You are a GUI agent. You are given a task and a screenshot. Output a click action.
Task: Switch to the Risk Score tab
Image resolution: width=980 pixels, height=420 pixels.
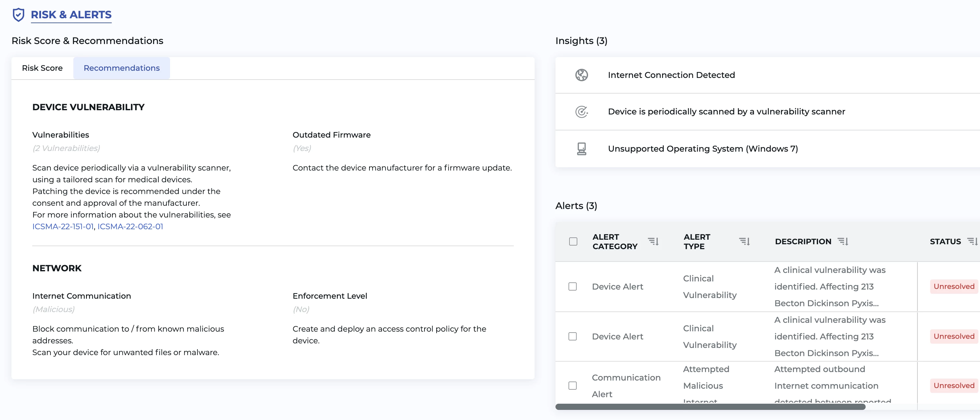pos(42,68)
